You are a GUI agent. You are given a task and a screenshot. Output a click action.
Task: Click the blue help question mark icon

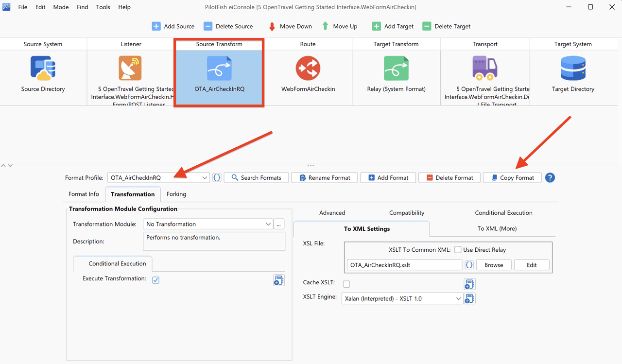[x=550, y=177]
